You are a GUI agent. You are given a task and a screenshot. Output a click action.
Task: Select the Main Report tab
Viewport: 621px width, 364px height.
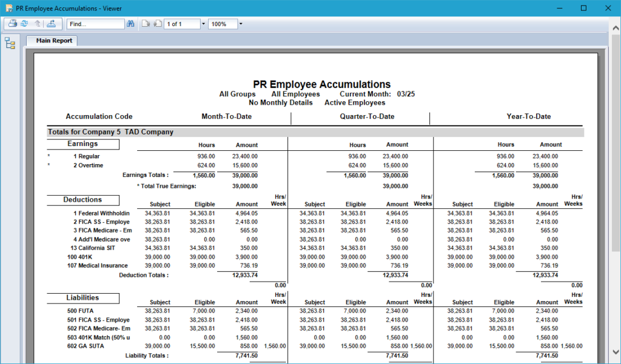pos(52,41)
